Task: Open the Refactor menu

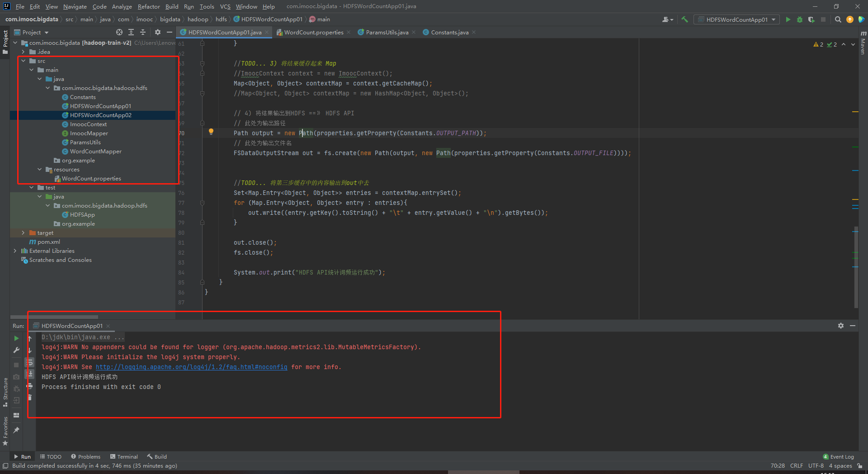Action: pos(149,6)
